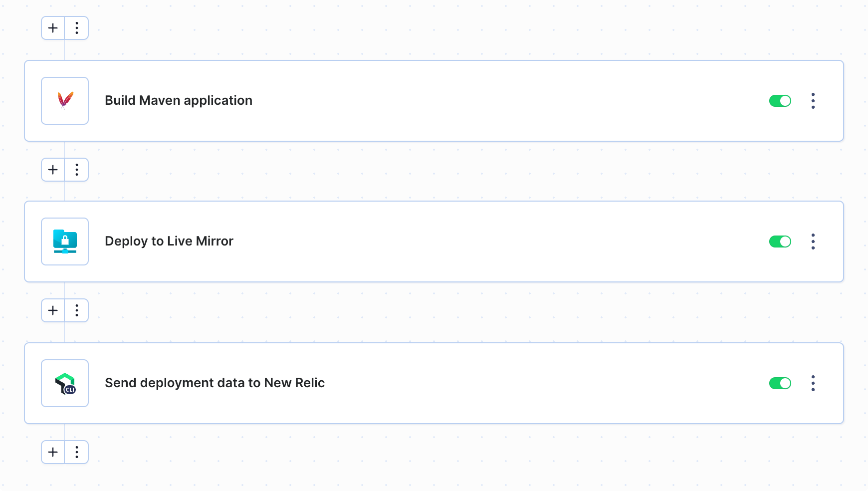Open the Deploy to Live Mirror action title
This screenshot has width=868, height=491.
(x=169, y=242)
